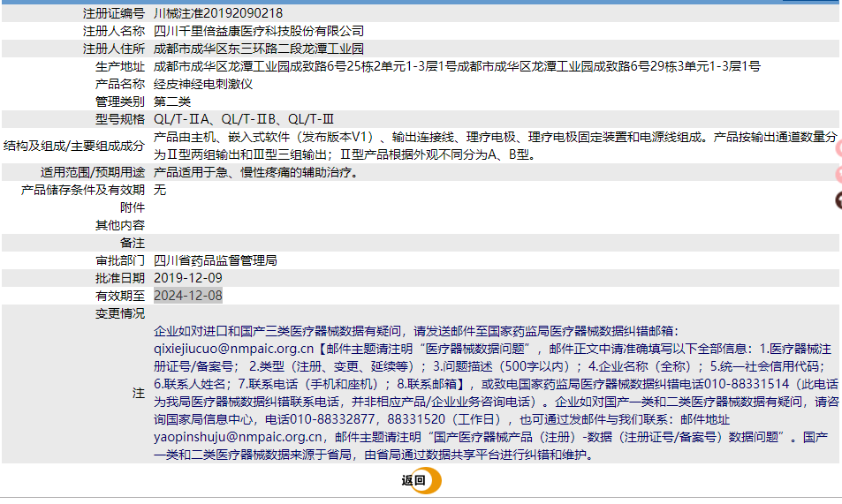Click the 审批部门 label
The width and height of the screenshot is (842, 504).
[120, 261]
